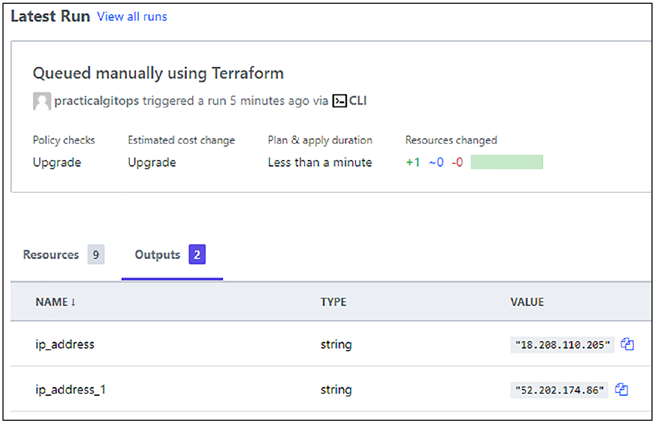Select the "18.208.110.205" value field
This screenshot has width=655, height=423.
point(562,344)
